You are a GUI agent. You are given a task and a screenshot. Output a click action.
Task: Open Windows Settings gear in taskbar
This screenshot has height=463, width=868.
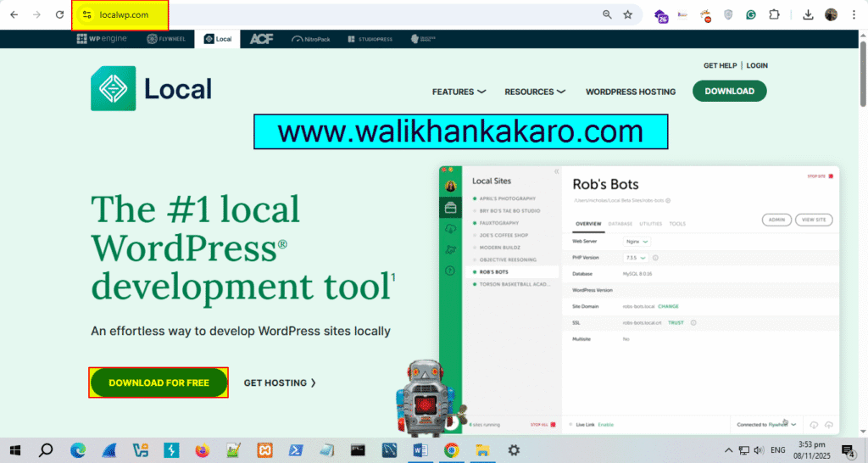click(x=514, y=450)
